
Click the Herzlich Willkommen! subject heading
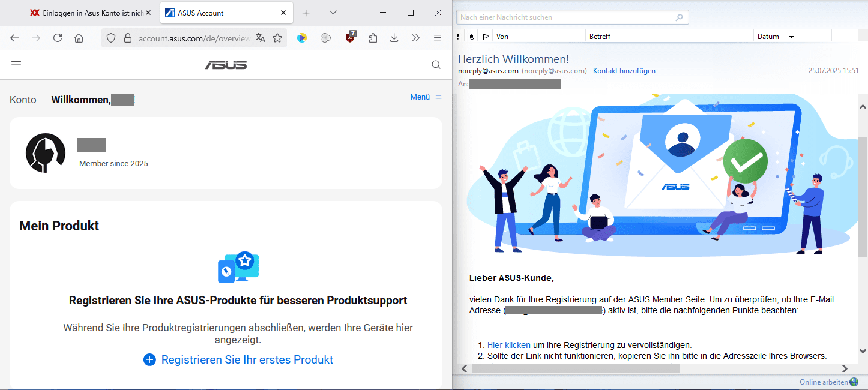[513, 59]
